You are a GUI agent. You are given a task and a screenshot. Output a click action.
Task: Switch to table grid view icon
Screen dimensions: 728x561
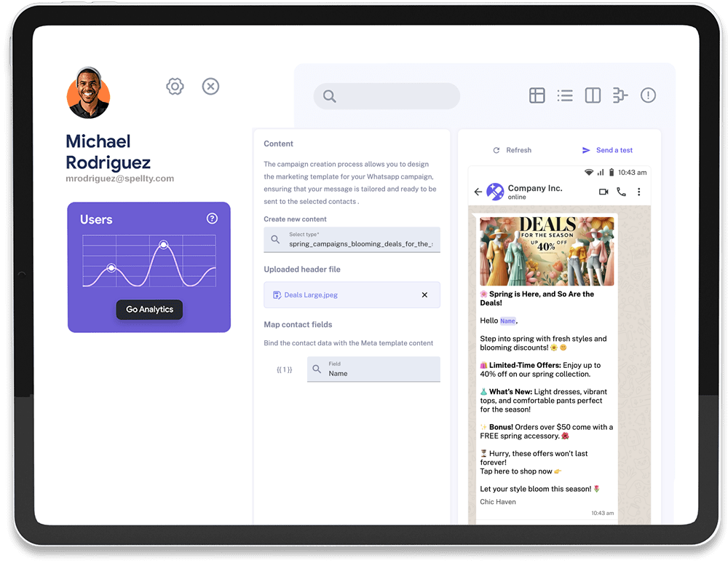(537, 95)
